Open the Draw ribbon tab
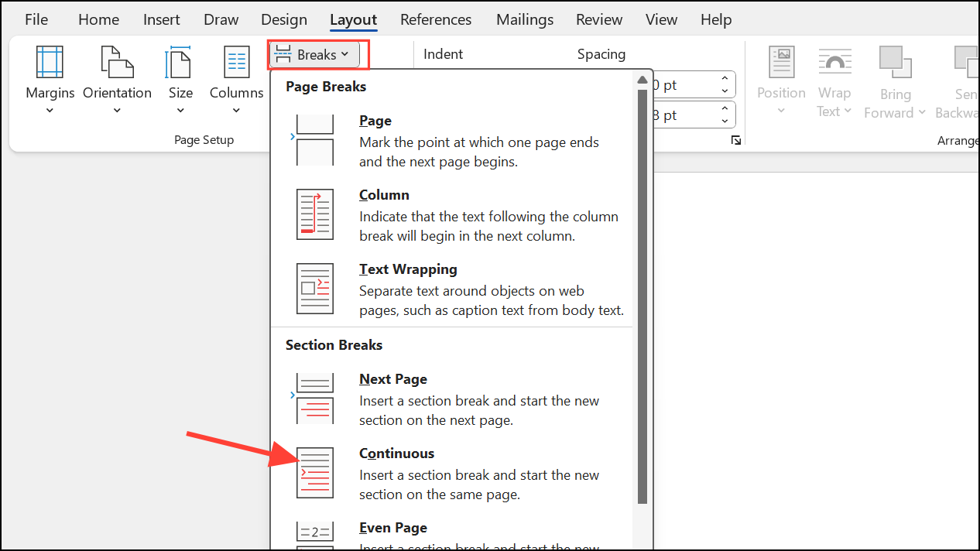980x551 pixels. 221,19
